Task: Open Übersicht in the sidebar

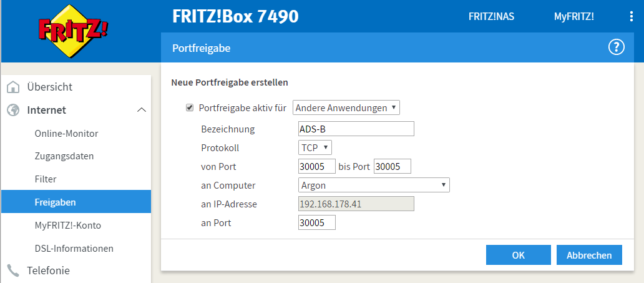Action: (x=50, y=87)
